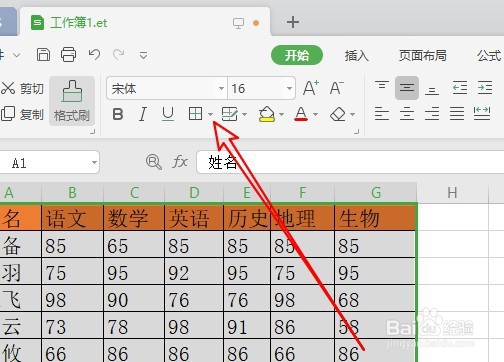Image resolution: width=504 pixels, height=362 pixels.
Task: Click cell with 73 in 语文 column
Action: 72,326
